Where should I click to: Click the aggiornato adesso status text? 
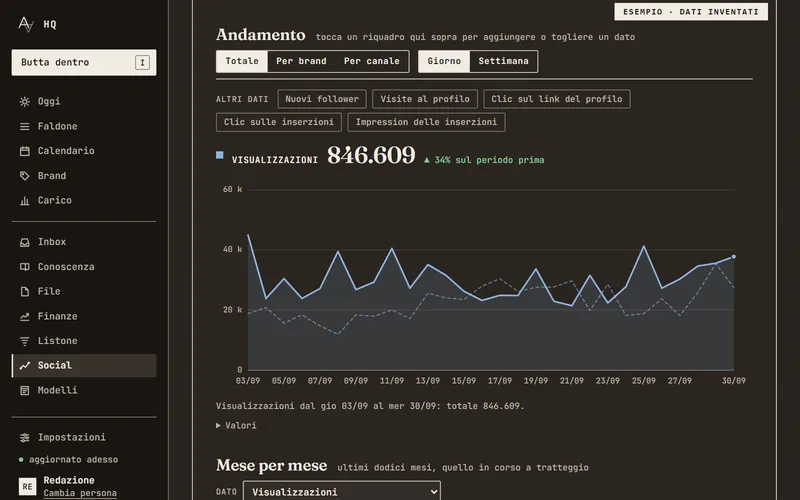click(73, 460)
